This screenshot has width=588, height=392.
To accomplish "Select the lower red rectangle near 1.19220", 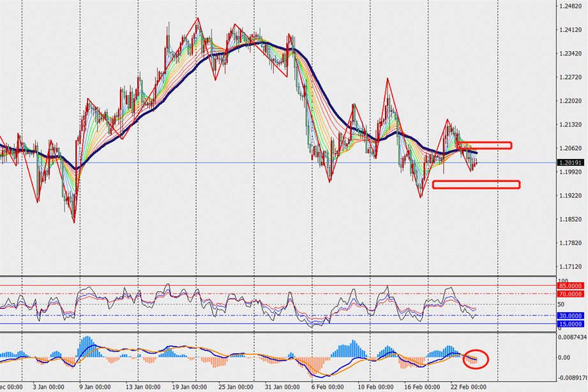I will (x=476, y=185).
